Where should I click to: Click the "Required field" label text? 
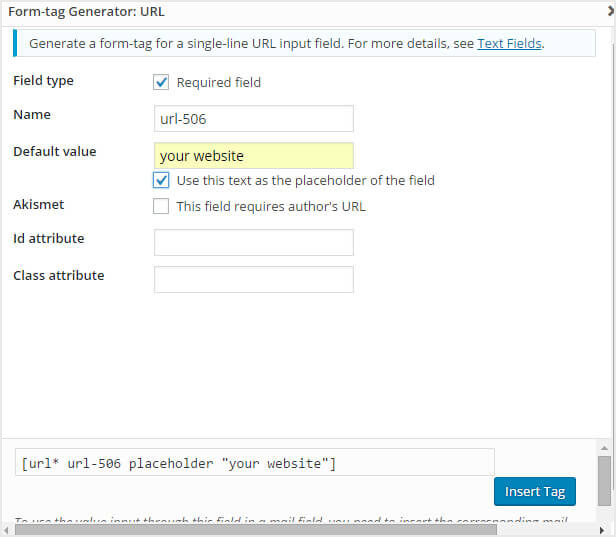[x=218, y=82]
